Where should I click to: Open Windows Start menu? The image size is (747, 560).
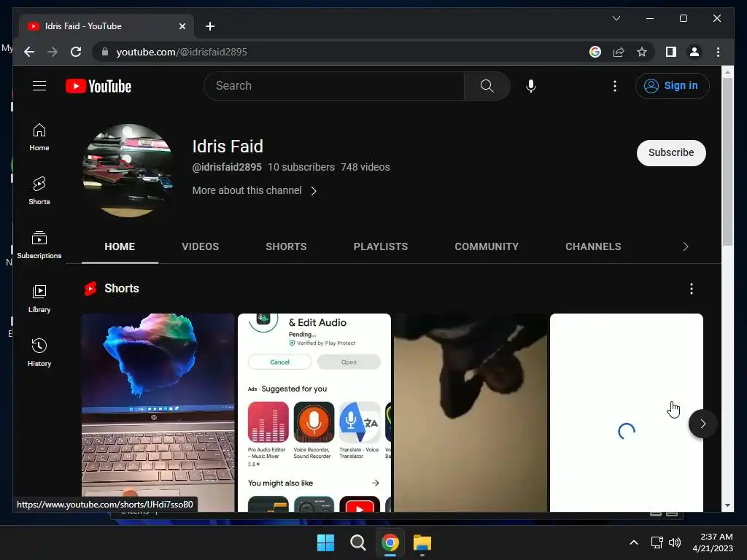[326, 542]
